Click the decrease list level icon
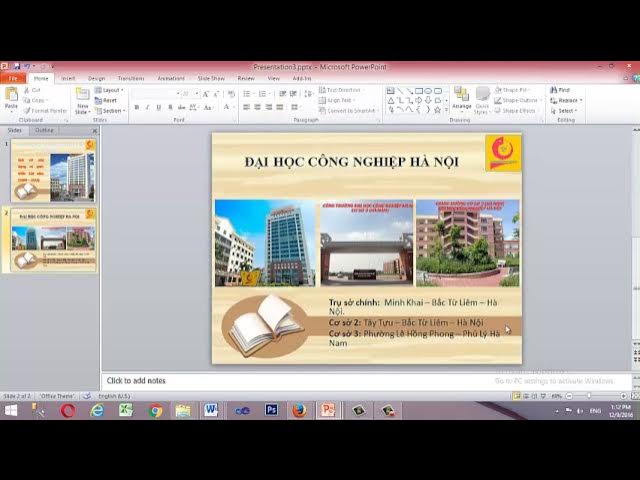640x480 pixels. coord(282,94)
